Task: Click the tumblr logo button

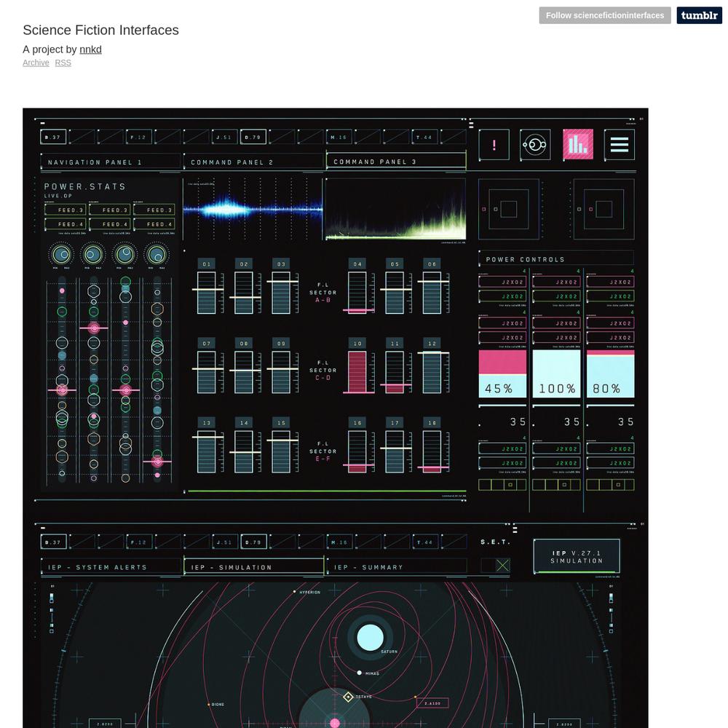Action: pyautogui.click(x=699, y=15)
